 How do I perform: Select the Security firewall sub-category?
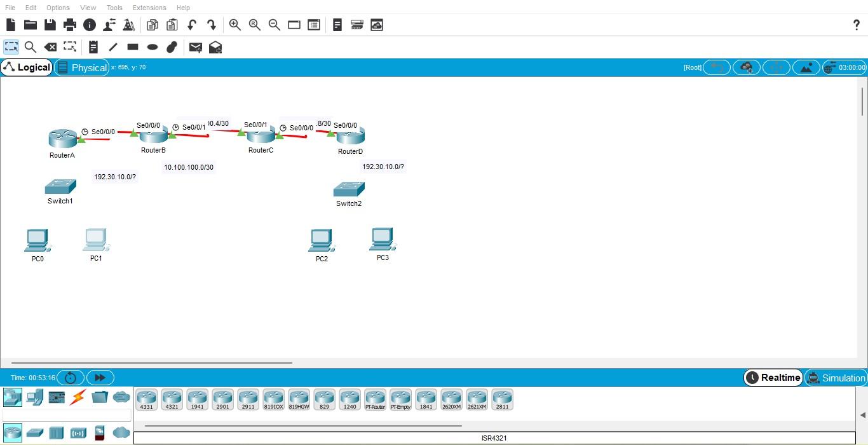coord(99,433)
